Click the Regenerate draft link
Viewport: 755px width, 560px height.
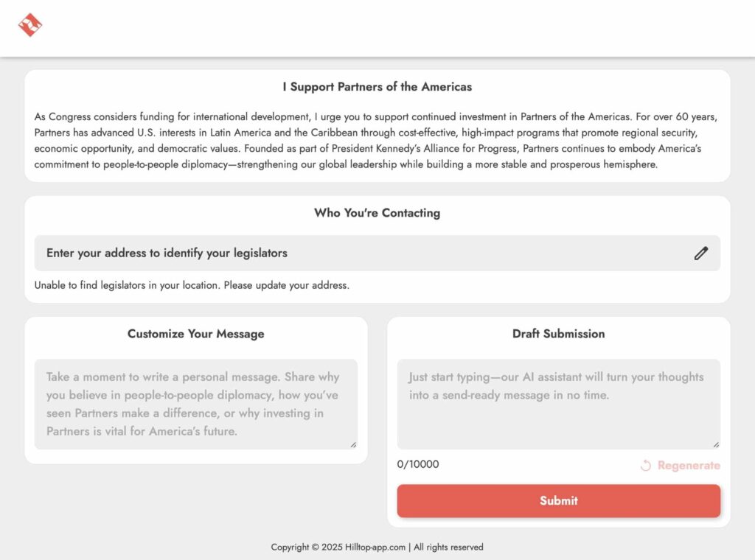(x=680, y=465)
